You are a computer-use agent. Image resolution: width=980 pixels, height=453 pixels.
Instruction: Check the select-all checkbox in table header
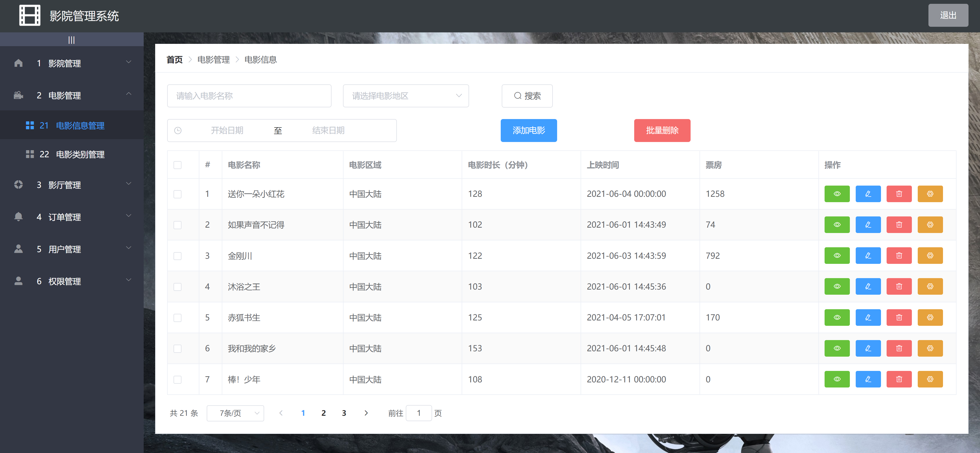tap(177, 165)
